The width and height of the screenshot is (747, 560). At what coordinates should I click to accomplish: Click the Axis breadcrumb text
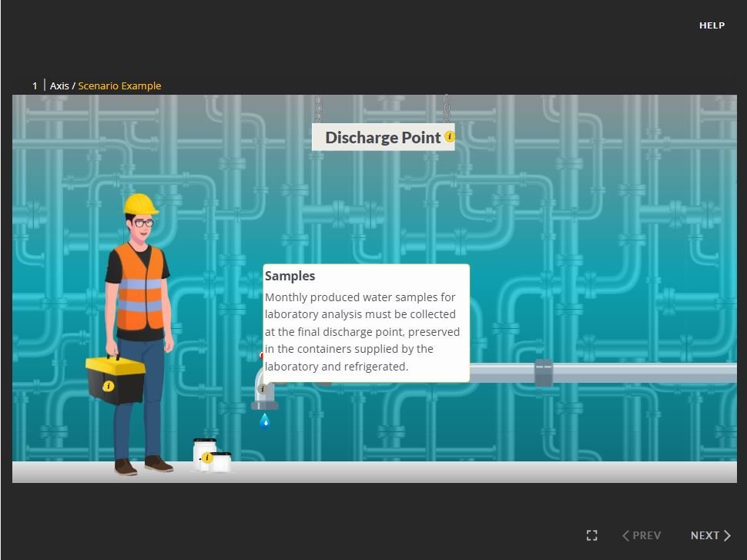[x=59, y=86]
